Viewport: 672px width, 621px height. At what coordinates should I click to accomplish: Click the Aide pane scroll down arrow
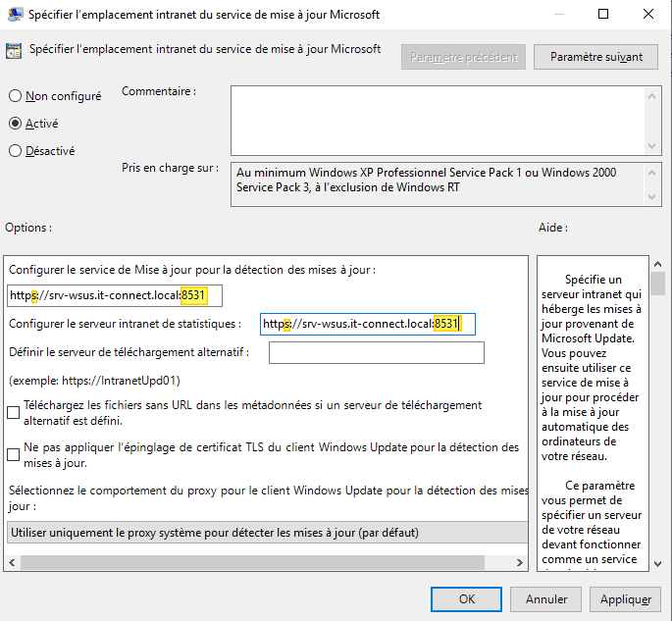pyautogui.click(x=657, y=564)
